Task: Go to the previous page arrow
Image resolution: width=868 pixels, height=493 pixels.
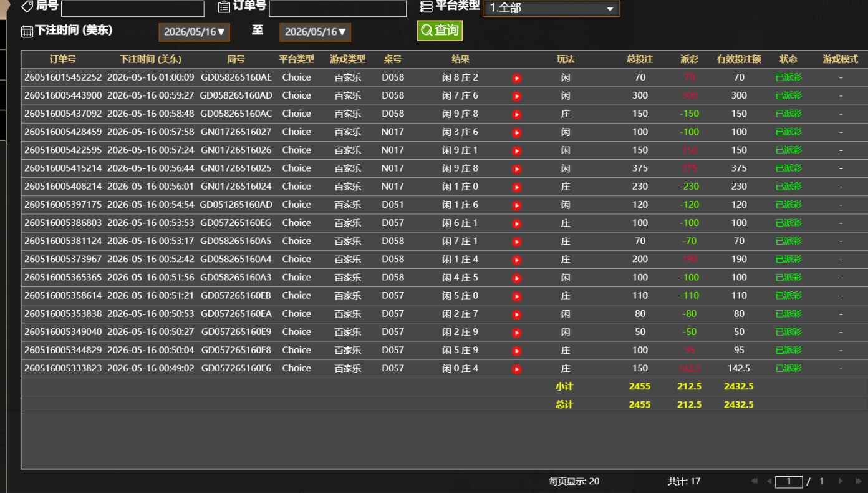Action: tap(769, 481)
